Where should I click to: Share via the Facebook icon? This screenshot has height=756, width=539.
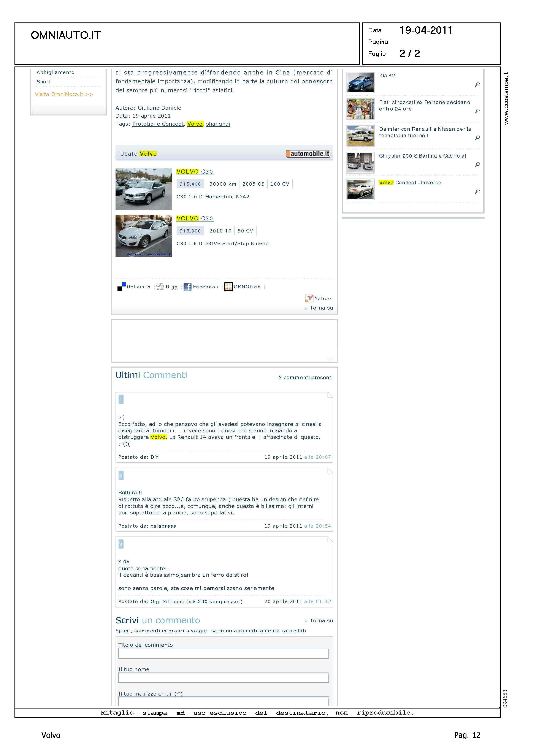(187, 287)
